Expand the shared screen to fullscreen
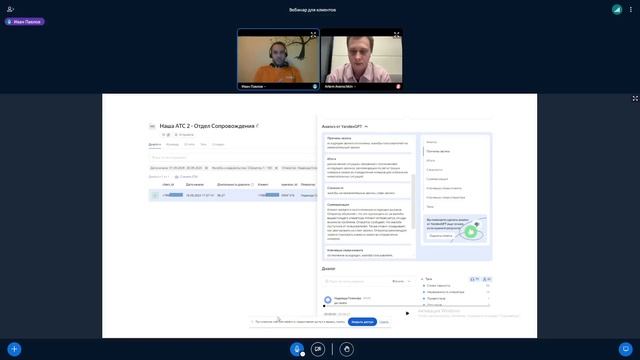 tap(635, 98)
